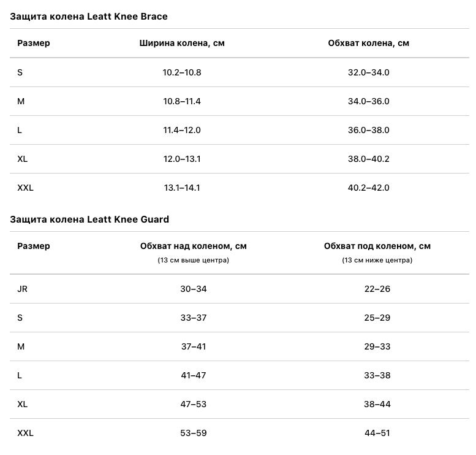Click the '(13 см выше центра)' note
The image size is (476, 455).
coord(193,260)
